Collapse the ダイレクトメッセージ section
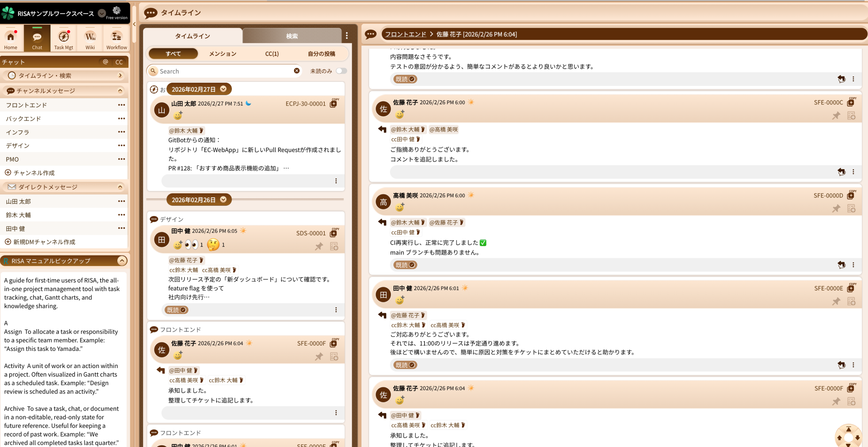 point(120,187)
